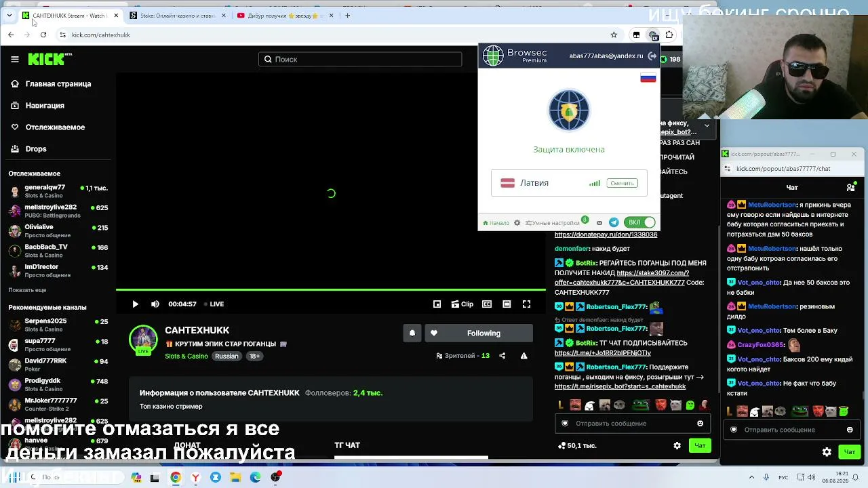Open the donatepay.ru link in chat
Screen dimensions: 868x488
606,235
